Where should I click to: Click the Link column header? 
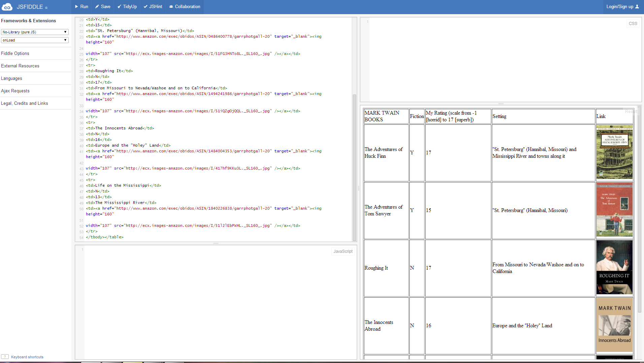(x=614, y=116)
